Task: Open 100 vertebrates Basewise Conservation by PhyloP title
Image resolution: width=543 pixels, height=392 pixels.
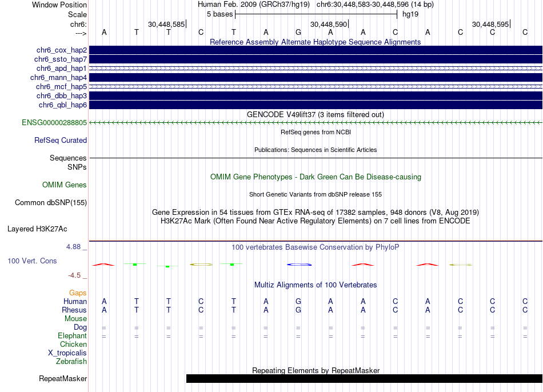Action: (x=316, y=247)
